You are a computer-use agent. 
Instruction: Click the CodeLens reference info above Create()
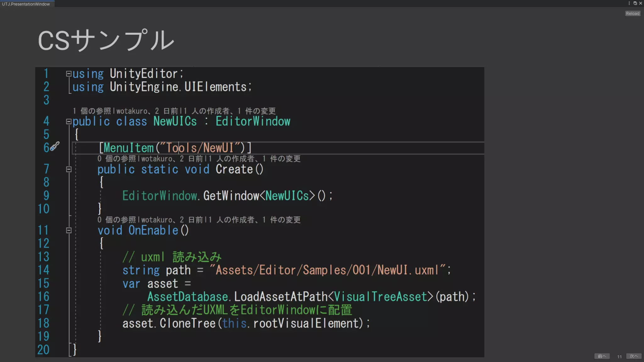click(199, 159)
